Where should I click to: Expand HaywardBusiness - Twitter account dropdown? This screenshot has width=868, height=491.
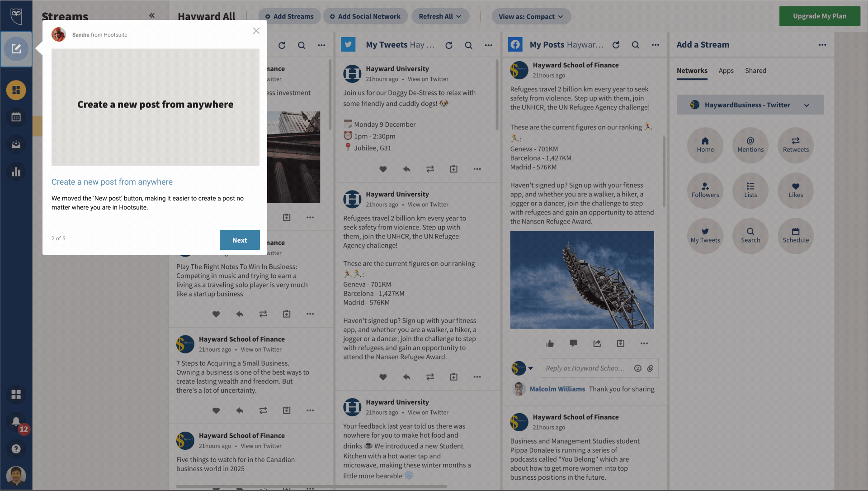click(x=750, y=105)
